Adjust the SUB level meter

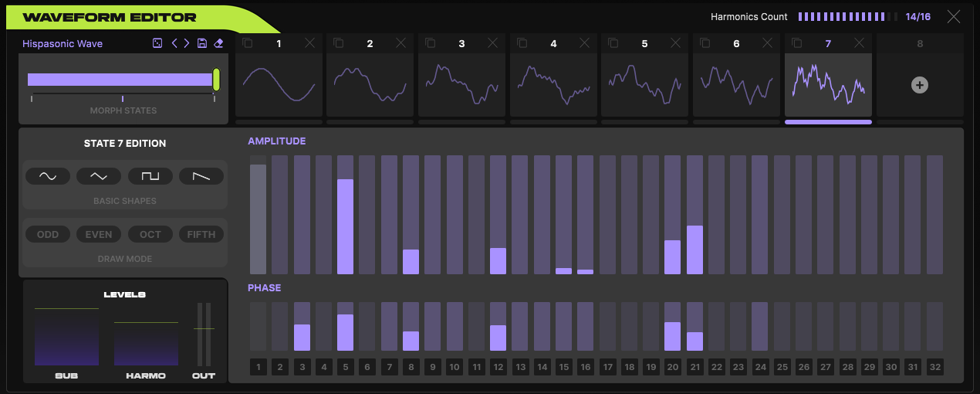(x=66, y=335)
